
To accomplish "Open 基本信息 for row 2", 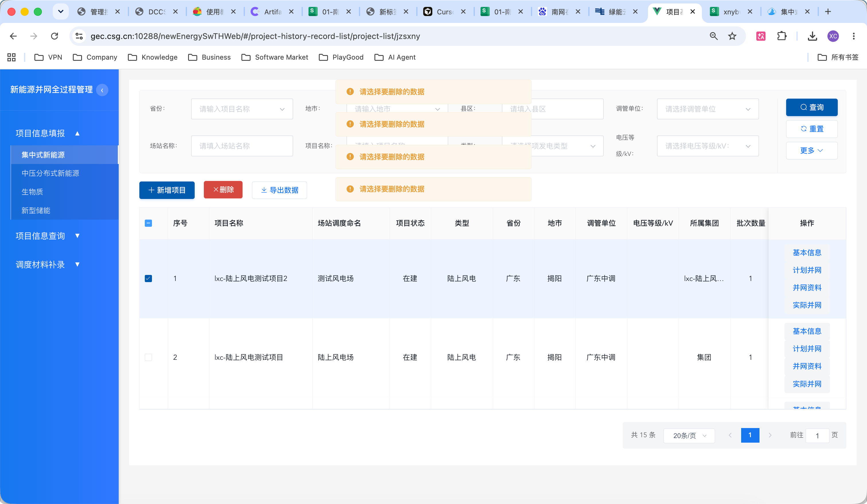I will pyautogui.click(x=807, y=331).
